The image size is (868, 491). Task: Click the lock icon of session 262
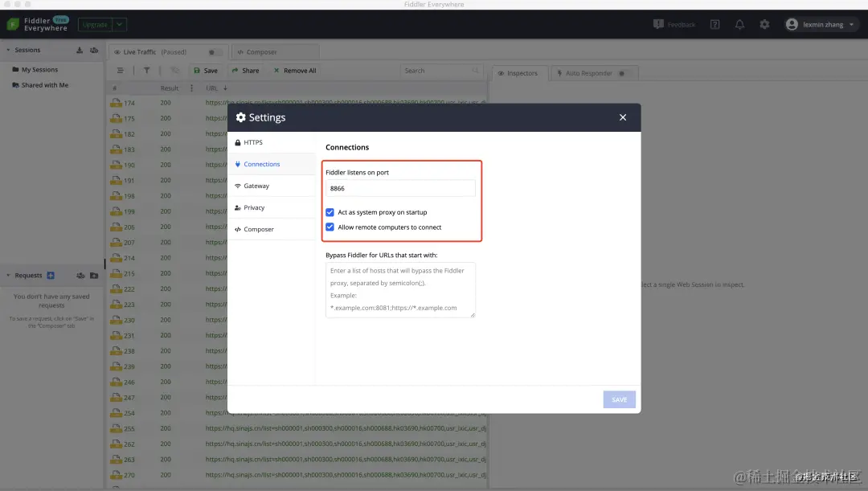pyautogui.click(x=116, y=444)
